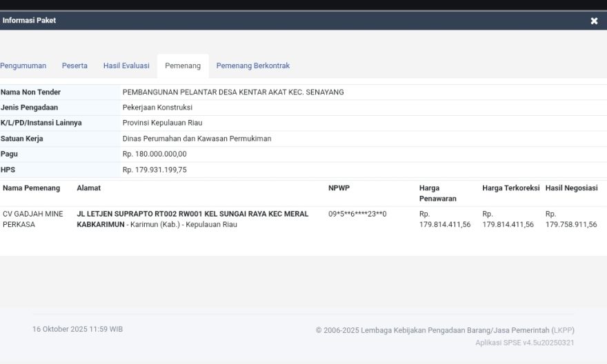Open the Peserta tab

coord(74,66)
